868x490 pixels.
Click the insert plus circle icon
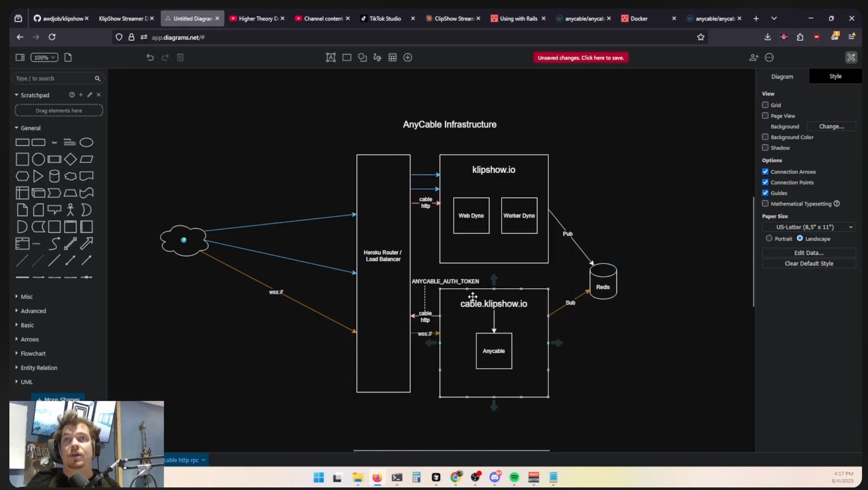(408, 57)
